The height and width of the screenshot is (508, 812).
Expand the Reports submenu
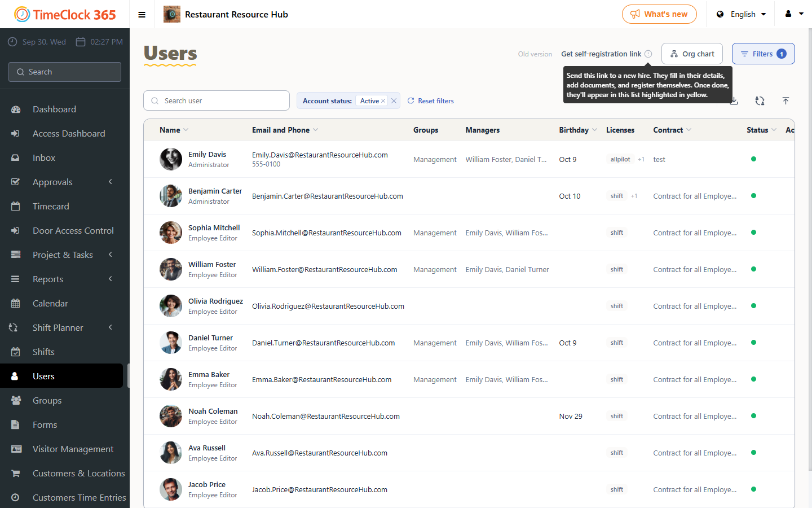click(x=111, y=279)
